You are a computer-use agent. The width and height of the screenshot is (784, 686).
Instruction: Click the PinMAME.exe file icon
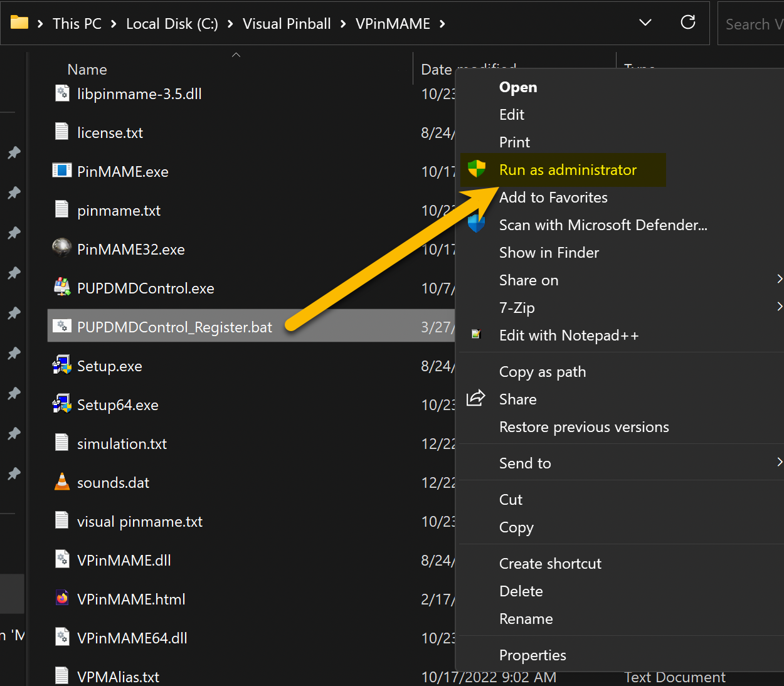point(61,171)
